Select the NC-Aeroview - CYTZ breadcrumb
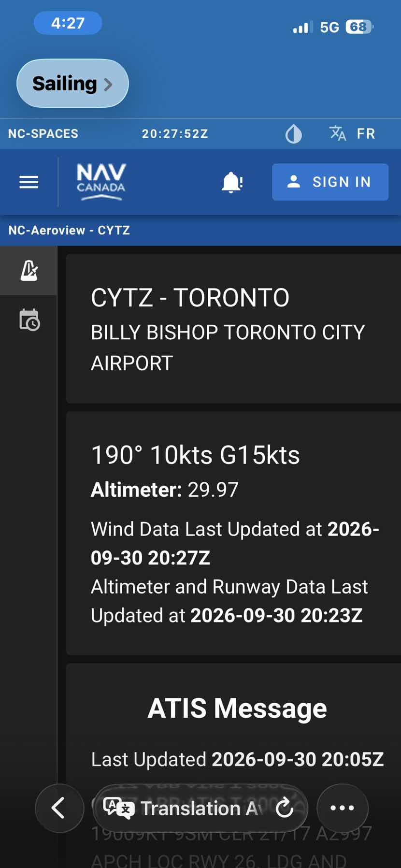 coord(69,231)
